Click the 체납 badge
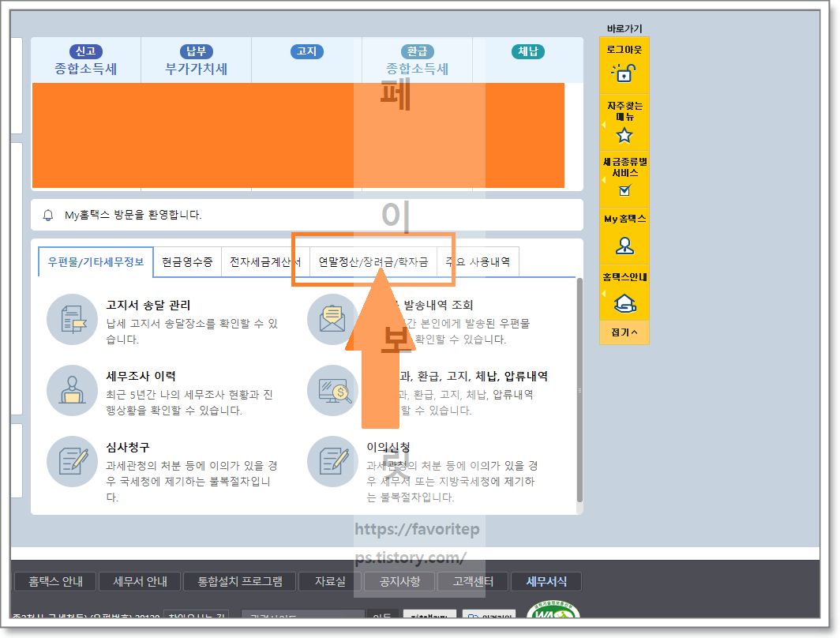 click(527, 51)
